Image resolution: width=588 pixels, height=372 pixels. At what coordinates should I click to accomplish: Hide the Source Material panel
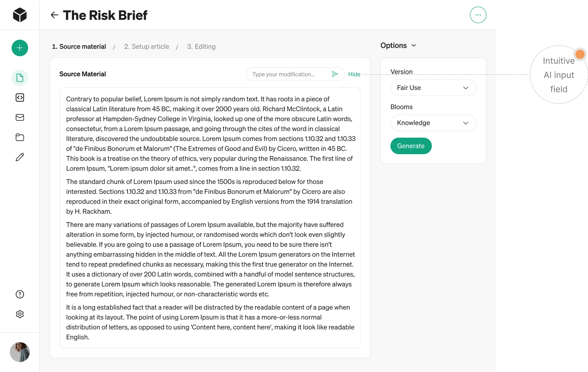click(354, 74)
